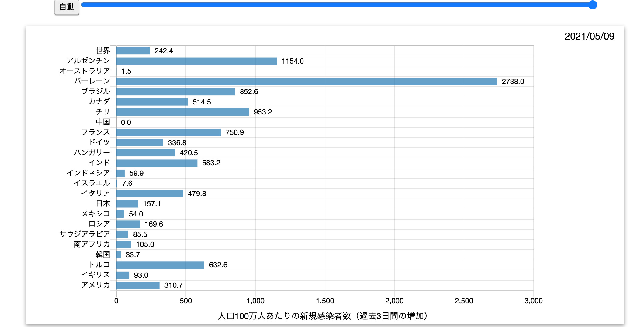Select the 世界 row label
The image size is (644, 327).
click(x=103, y=51)
